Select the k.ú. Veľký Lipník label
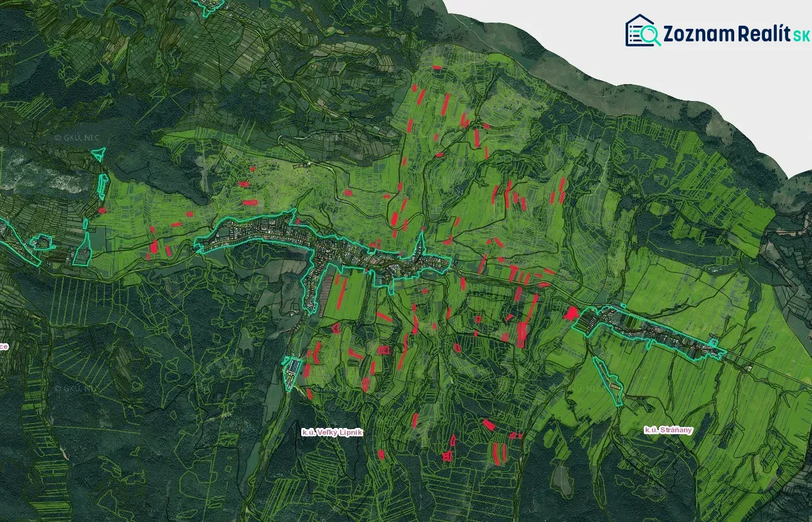The image size is (812, 522). 333,432
